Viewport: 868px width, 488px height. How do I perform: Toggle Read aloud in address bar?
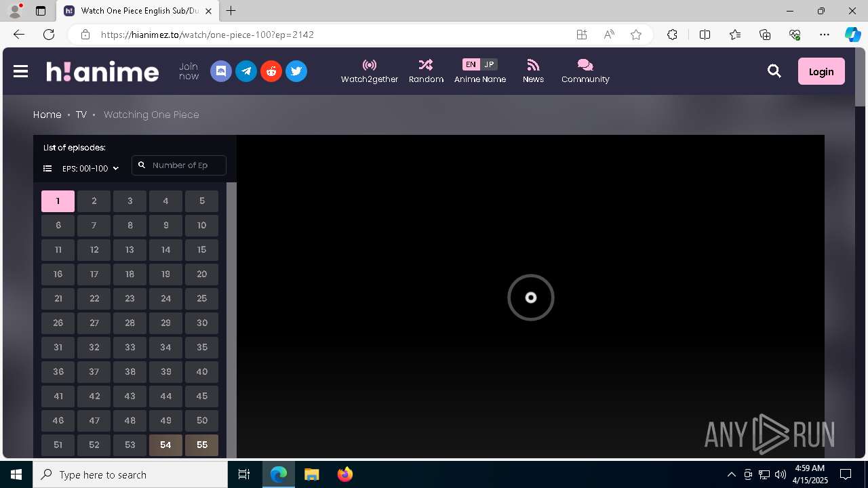[x=609, y=35]
